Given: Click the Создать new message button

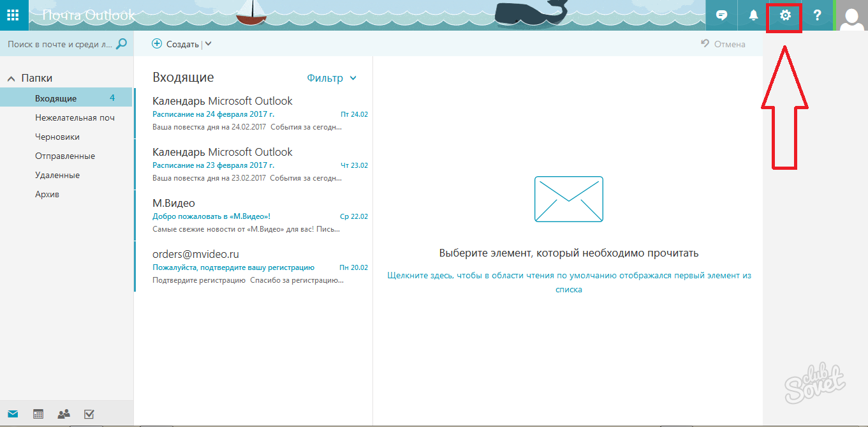Looking at the screenshot, I should pos(175,44).
